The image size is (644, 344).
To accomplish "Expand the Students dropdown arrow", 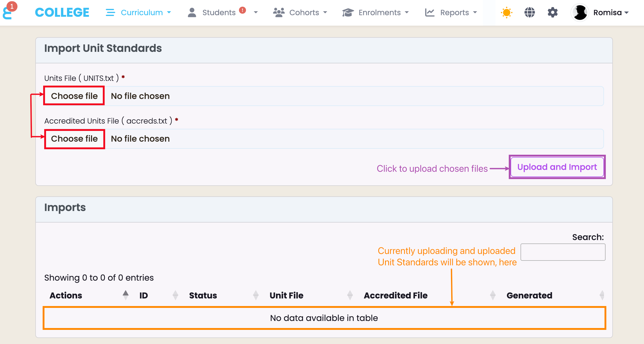I will tap(256, 13).
